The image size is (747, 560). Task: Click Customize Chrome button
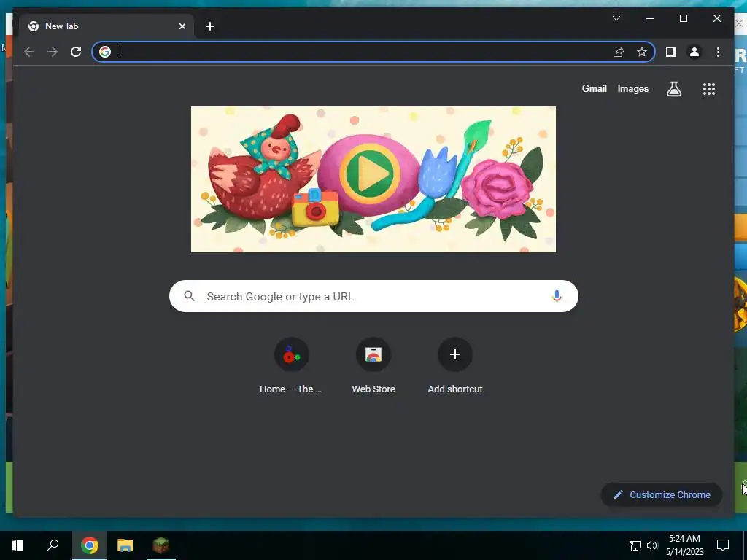pyautogui.click(x=662, y=495)
